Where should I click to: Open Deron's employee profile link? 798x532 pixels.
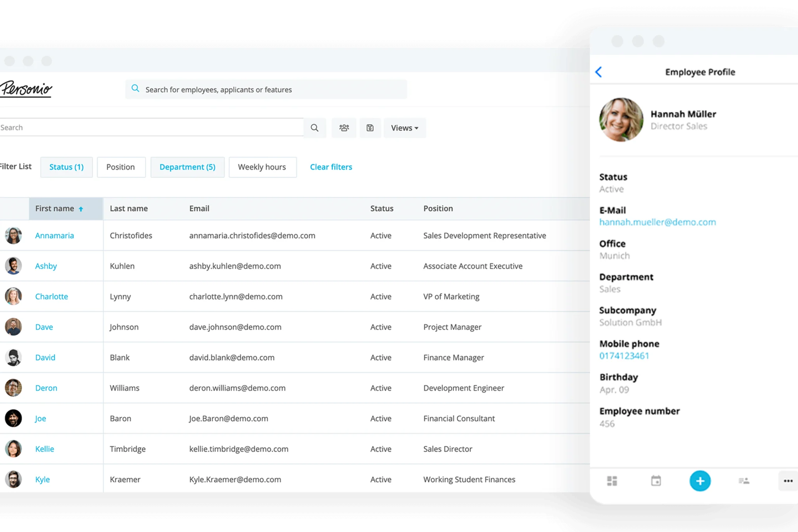coord(46,388)
